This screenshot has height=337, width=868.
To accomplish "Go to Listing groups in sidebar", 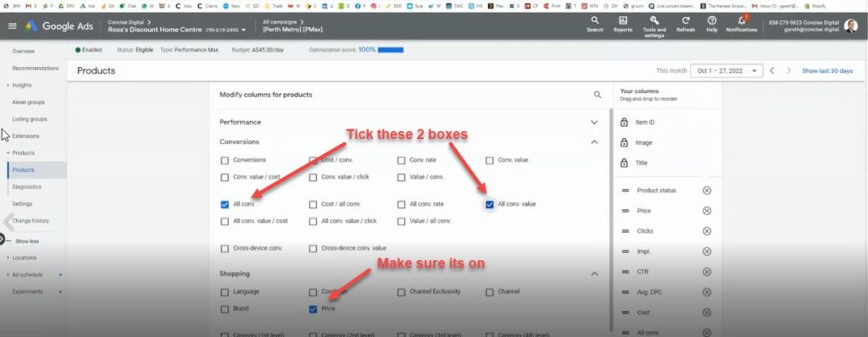I will 30,119.
